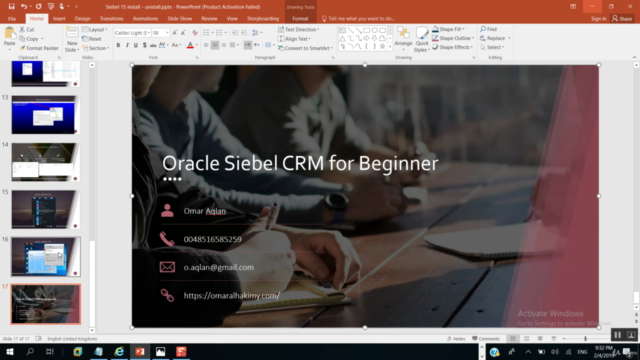Click Sign in
The width and height of the screenshot is (640, 360).
598,18
